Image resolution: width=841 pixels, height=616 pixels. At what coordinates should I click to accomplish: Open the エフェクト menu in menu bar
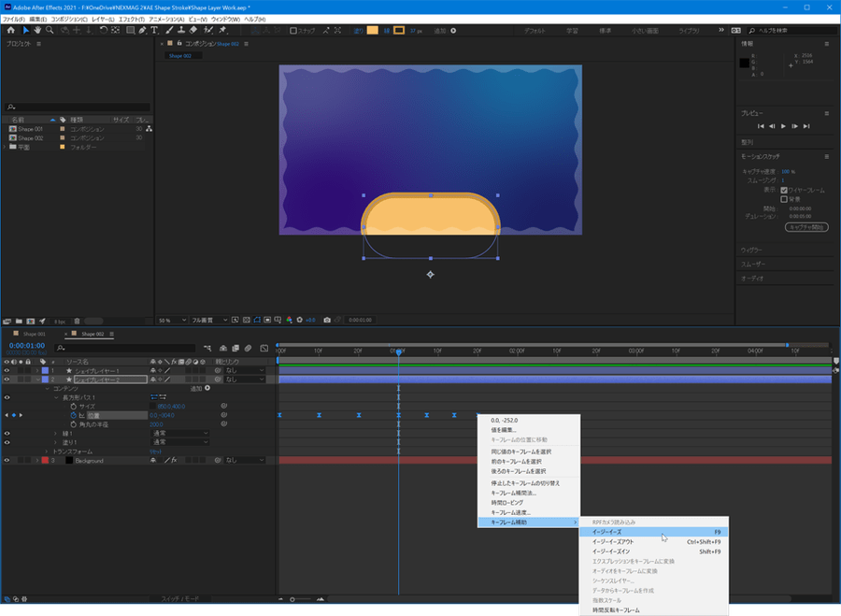click(131, 19)
